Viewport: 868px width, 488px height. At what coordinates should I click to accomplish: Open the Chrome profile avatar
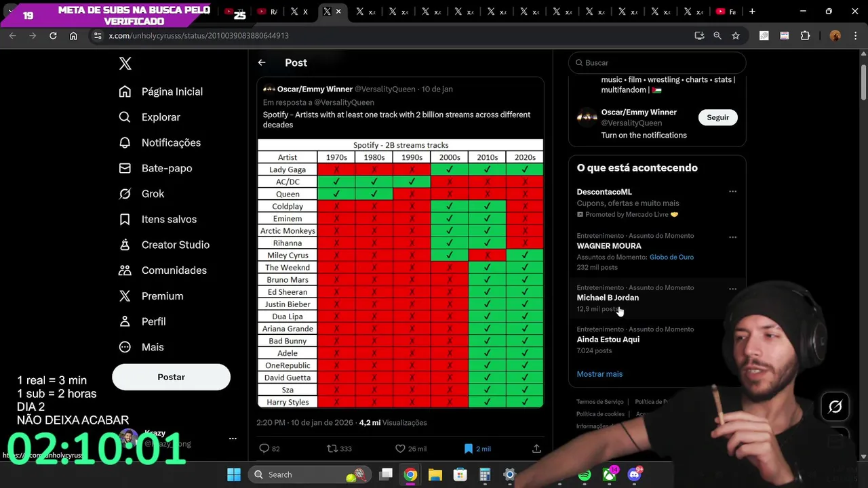835,36
